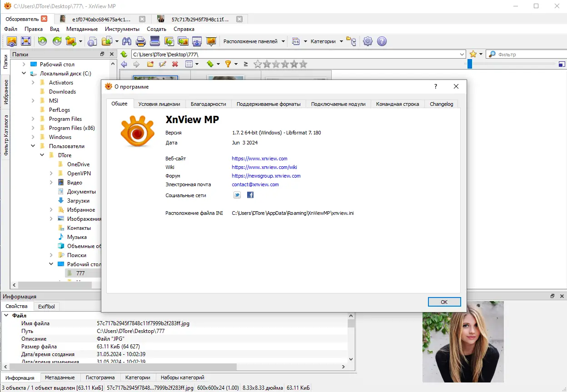Select the 777 folder in tree
567x392 pixels.
pyautogui.click(x=80, y=273)
